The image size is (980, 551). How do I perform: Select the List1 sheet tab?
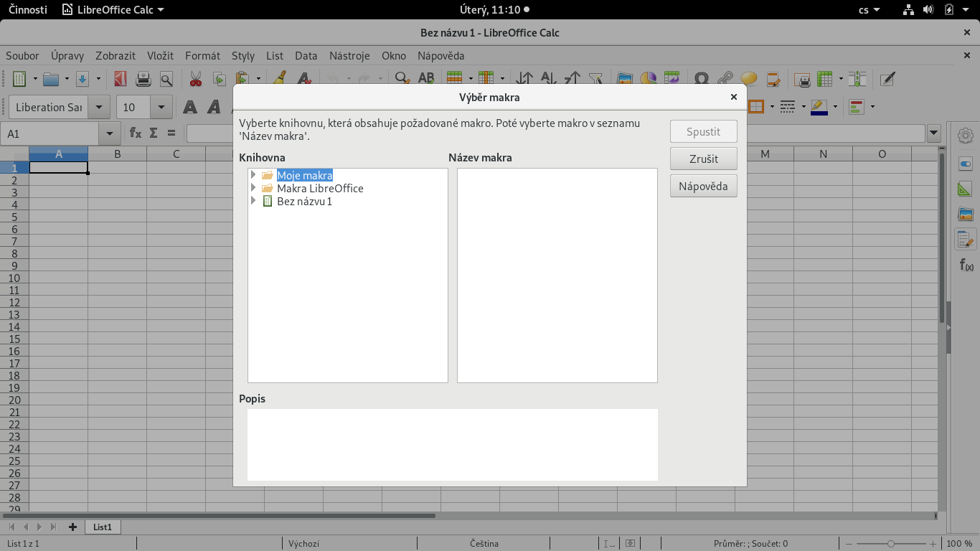pyautogui.click(x=103, y=527)
